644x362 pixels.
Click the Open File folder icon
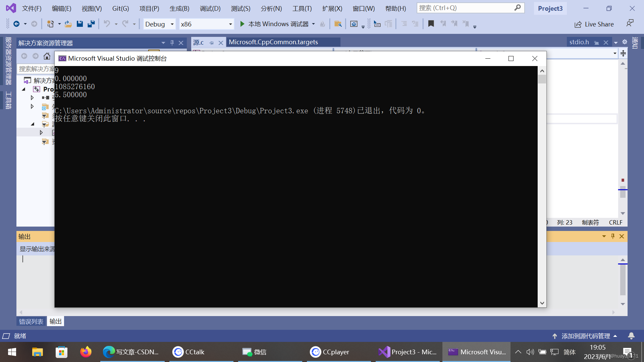(x=68, y=24)
